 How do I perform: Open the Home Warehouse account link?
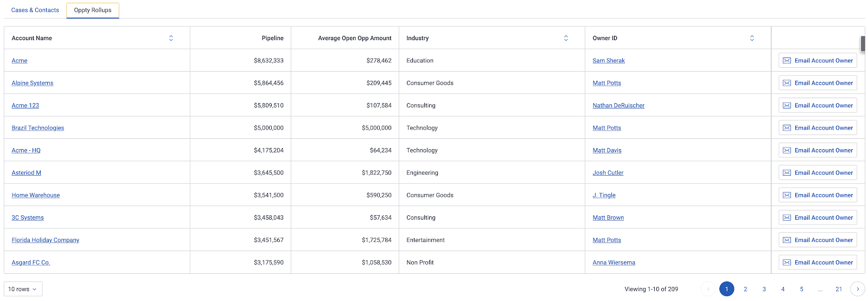[36, 195]
